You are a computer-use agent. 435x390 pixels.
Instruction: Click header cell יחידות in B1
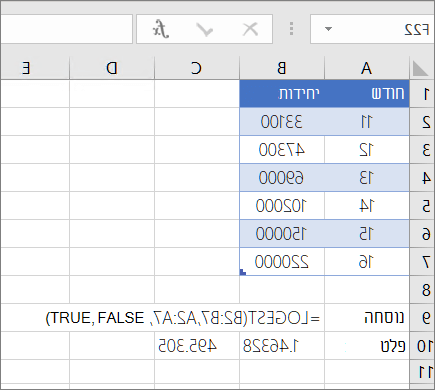(x=282, y=94)
